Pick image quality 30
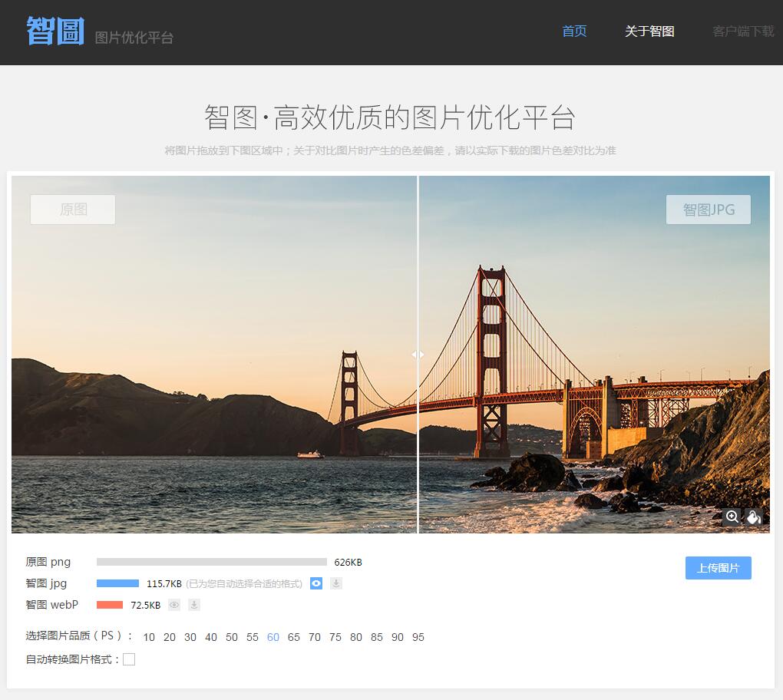This screenshot has width=783, height=700. 190,637
